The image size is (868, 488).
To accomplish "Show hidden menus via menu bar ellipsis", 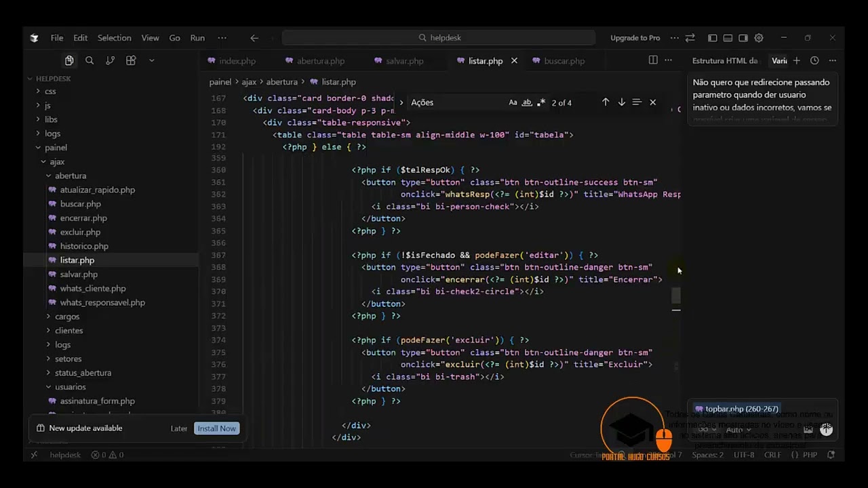I will pyautogui.click(x=222, y=38).
